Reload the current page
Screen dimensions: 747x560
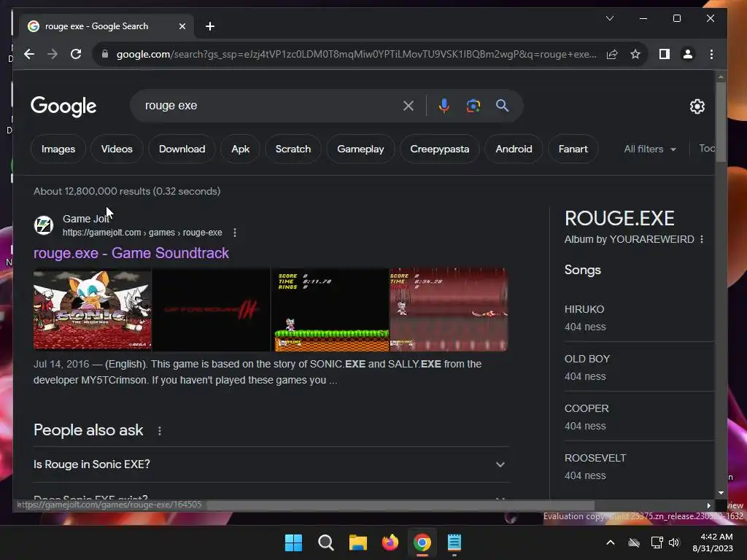[76, 54]
